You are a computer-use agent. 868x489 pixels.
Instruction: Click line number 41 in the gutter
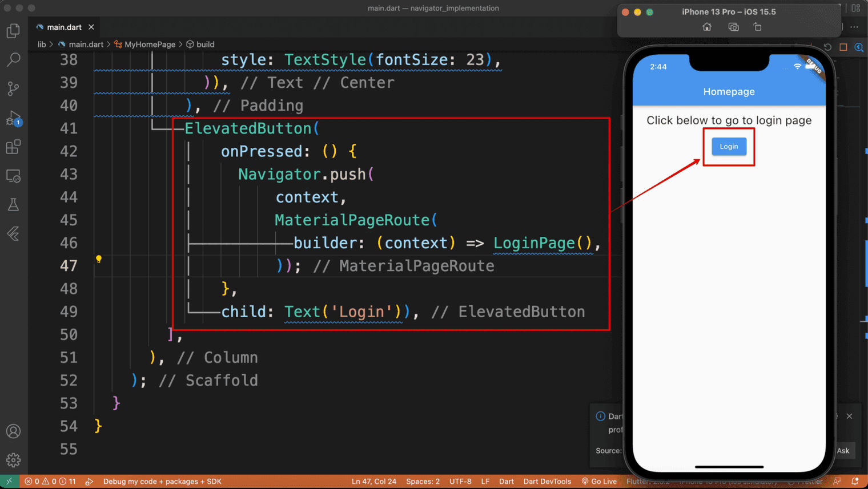point(69,128)
